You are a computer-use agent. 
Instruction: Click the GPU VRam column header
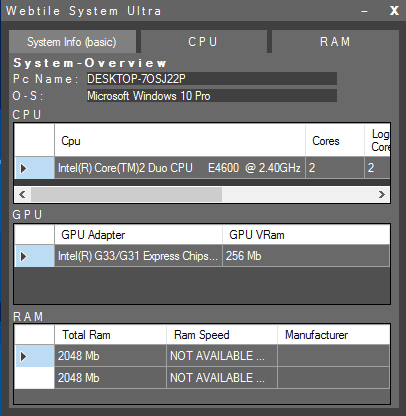[x=306, y=235]
